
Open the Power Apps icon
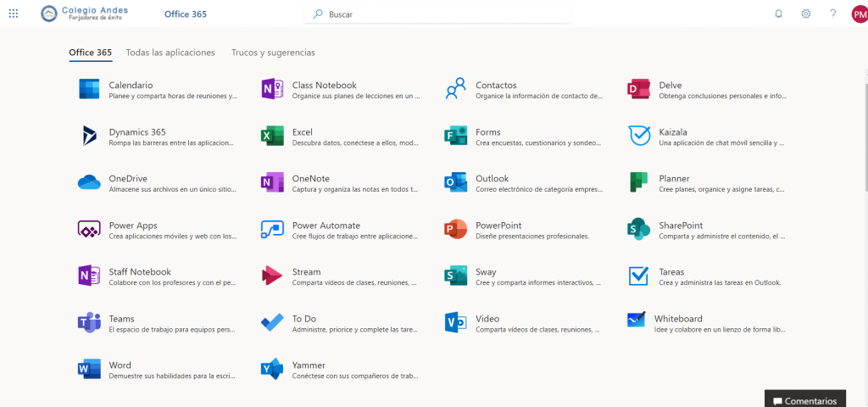point(89,229)
